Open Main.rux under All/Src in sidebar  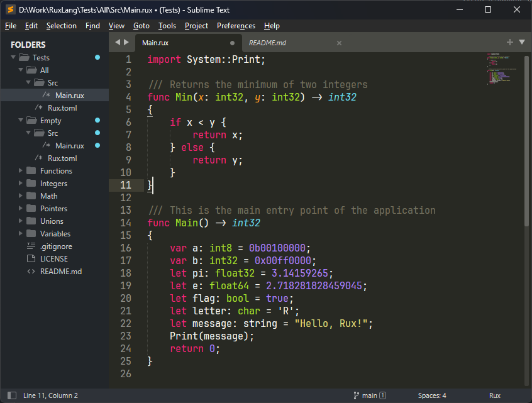[x=70, y=96]
